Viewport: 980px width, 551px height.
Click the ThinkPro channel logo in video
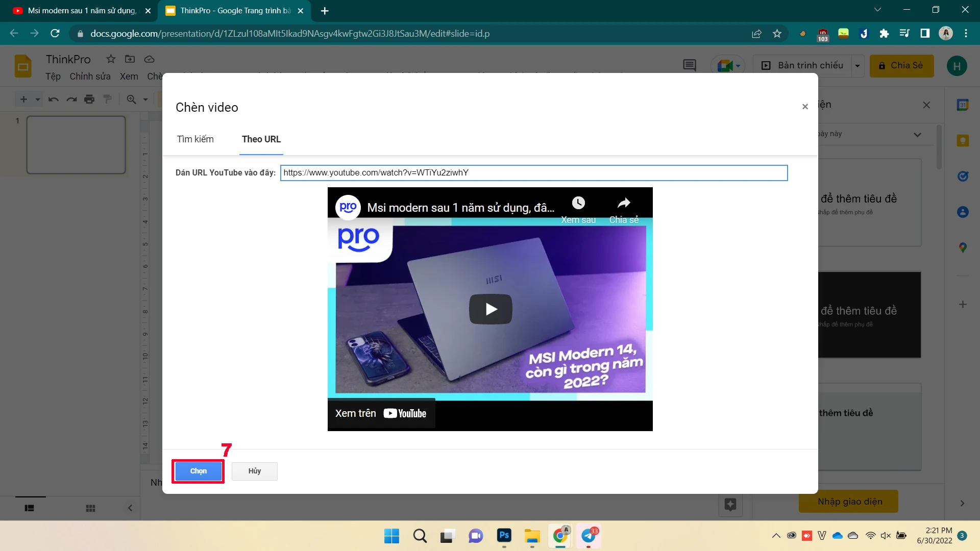[x=348, y=207]
